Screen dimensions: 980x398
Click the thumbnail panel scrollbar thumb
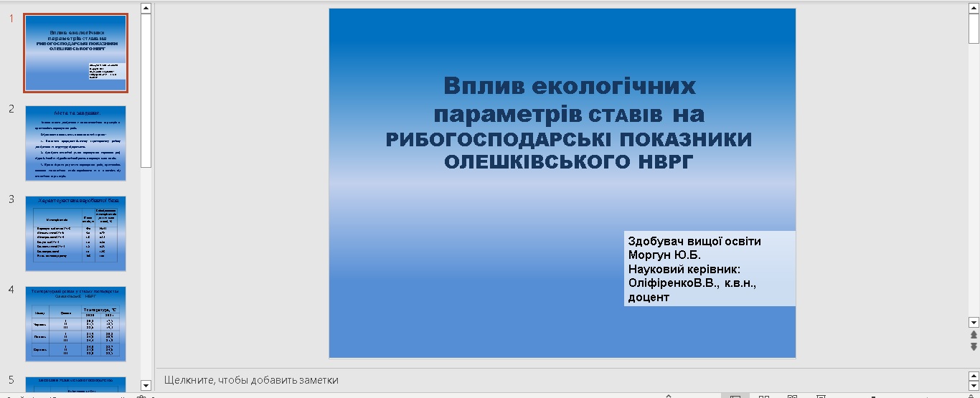[146, 90]
